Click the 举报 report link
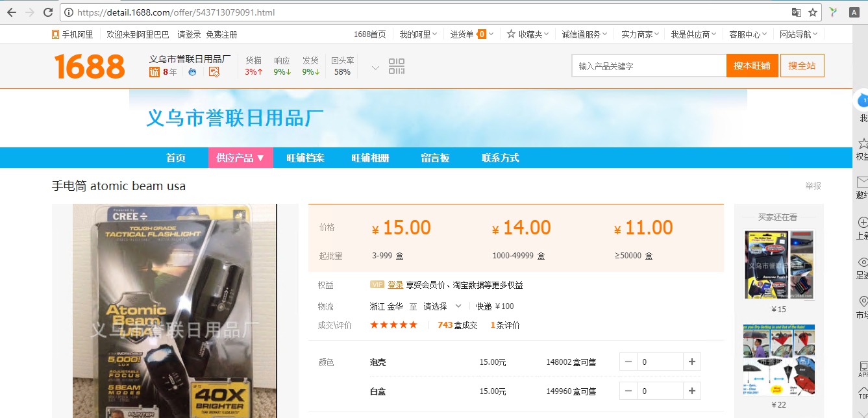The height and width of the screenshot is (418, 868). coord(813,186)
